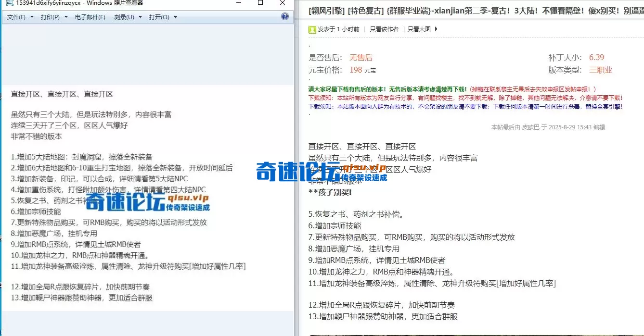This screenshot has width=644, height=336.
Task: Expand the 文件(F) dropdown arrow
Action: pyautogui.click(x=32, y=16)
